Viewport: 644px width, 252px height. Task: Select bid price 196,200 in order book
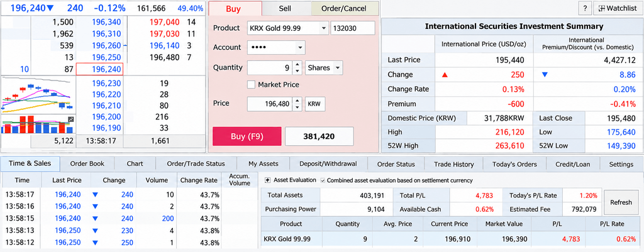106,117
